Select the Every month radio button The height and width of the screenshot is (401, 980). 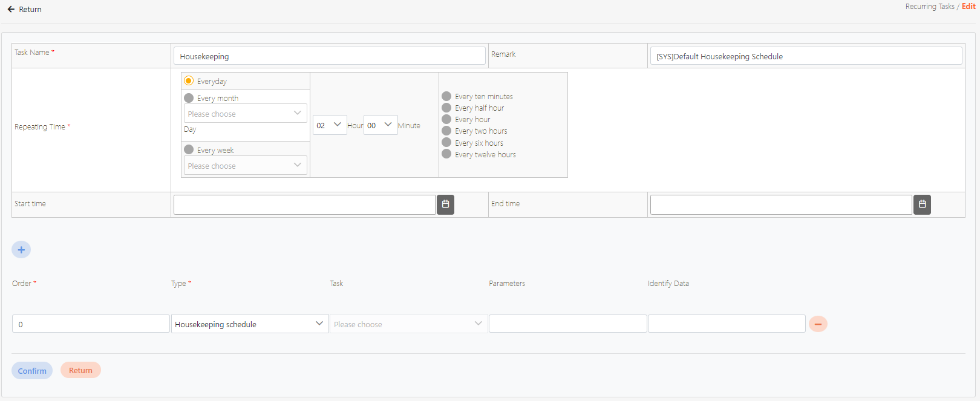tap(189, 98)
